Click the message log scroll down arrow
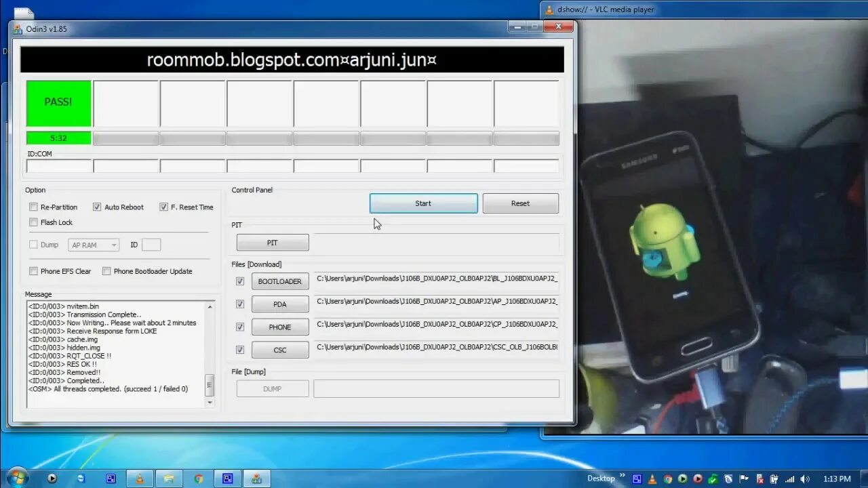This screenshot has width=868, height=488. click(210, 402)
